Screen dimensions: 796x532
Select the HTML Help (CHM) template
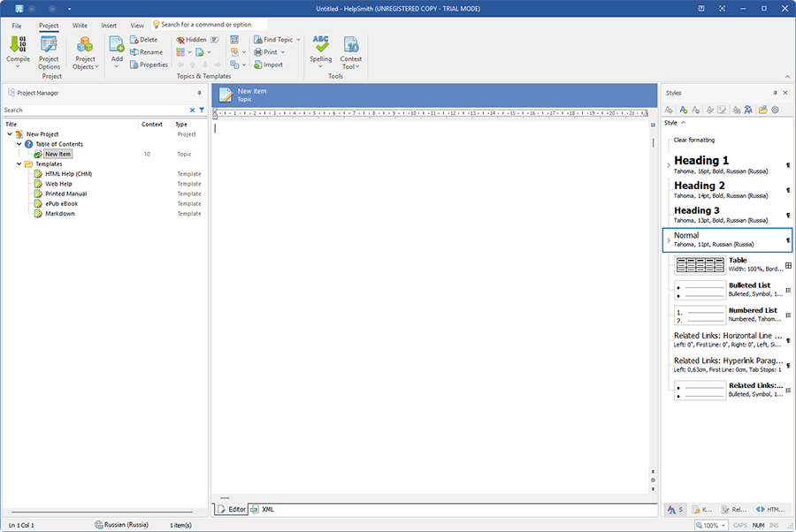(68, 174)
